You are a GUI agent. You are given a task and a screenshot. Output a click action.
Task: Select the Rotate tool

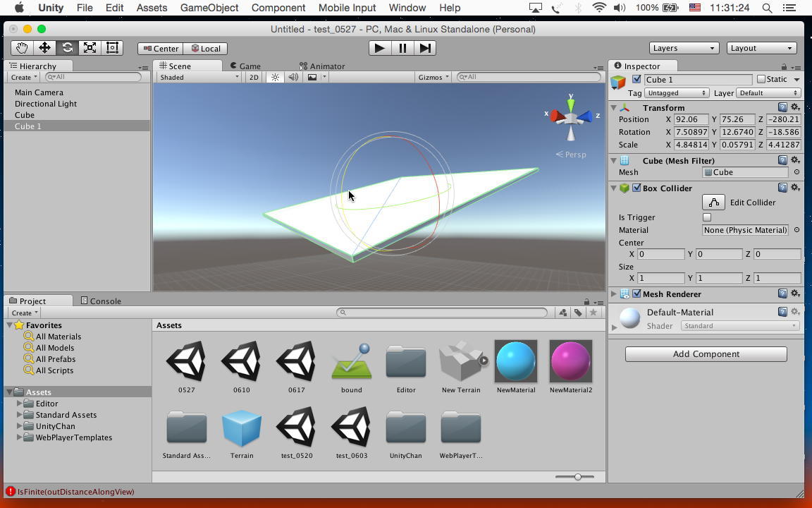click(67, 48)
